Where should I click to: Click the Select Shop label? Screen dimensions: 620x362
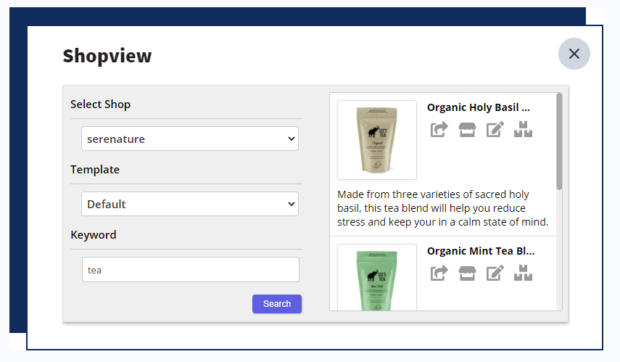click(100, 104)
